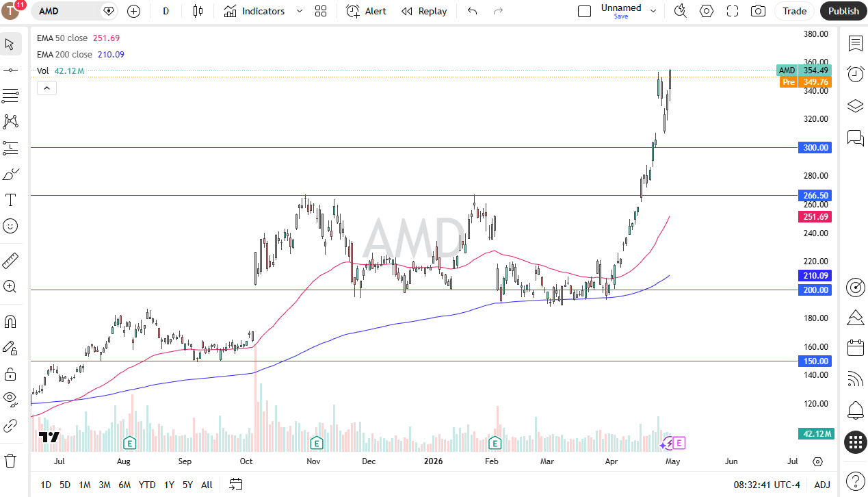868x497 pixels.
Task: Choose the chart layout square selector
Action: point(584,11)
